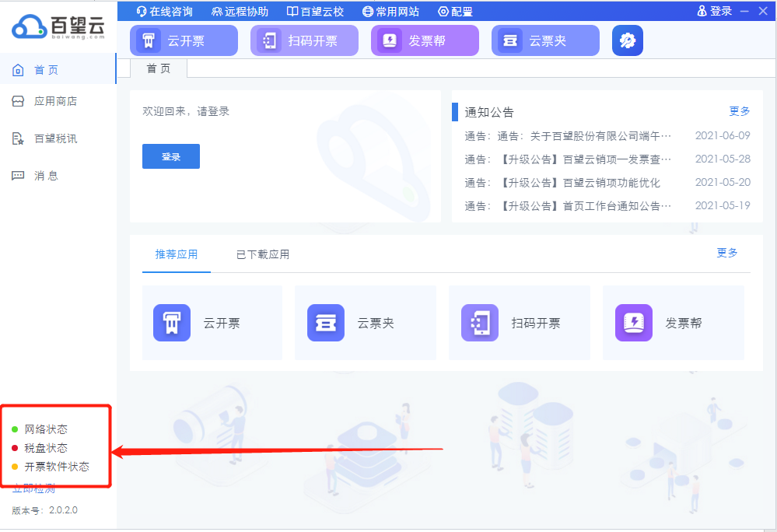Open notice about 百望股份有限公司端午
777x532 pixels.
567,136
